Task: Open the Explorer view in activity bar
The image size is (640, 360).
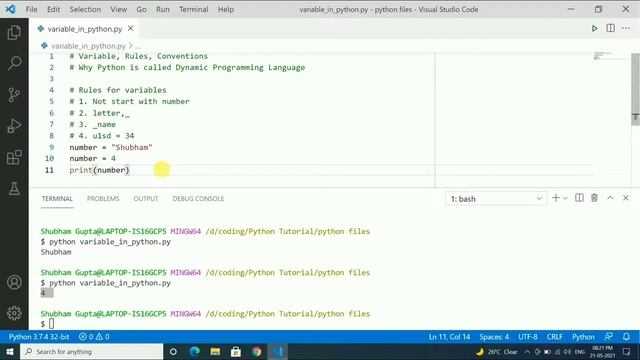Action: [x=14, y=32]
